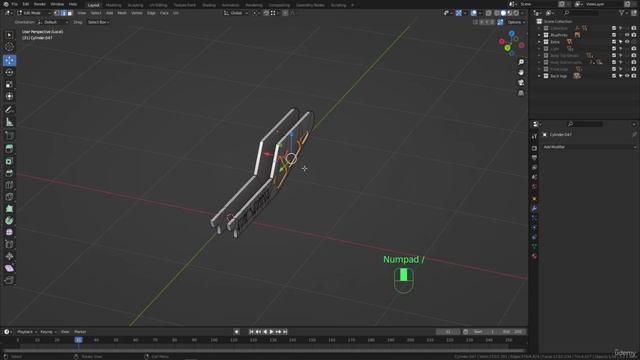This screenshot has width=640, height=360.
Task: Select the Scale tool
Action: click(9, 84)
